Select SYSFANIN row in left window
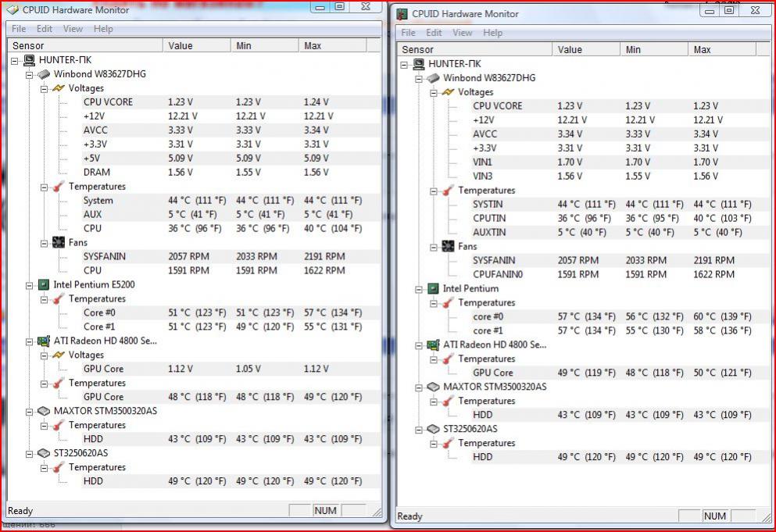776x532 pixels. click(x=231, y=256)
